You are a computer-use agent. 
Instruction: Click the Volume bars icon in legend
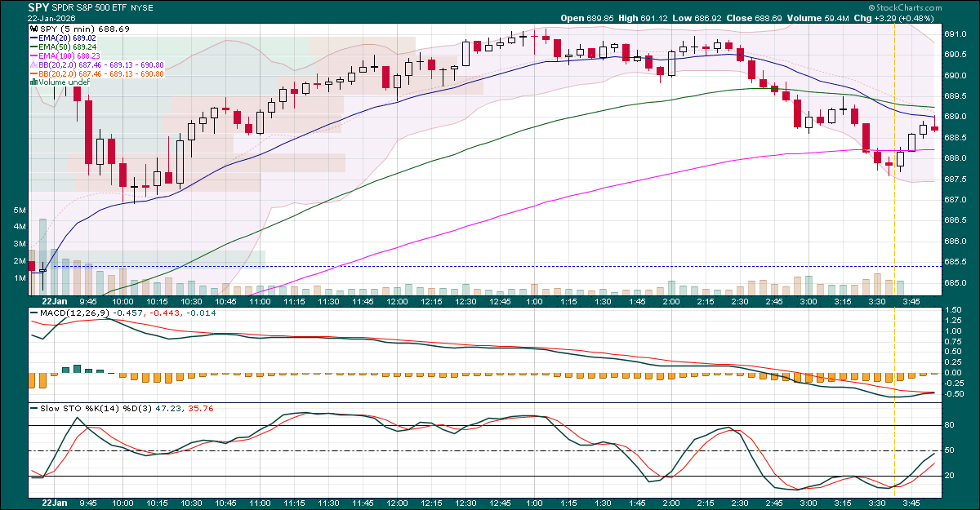[x=33, y=82]
